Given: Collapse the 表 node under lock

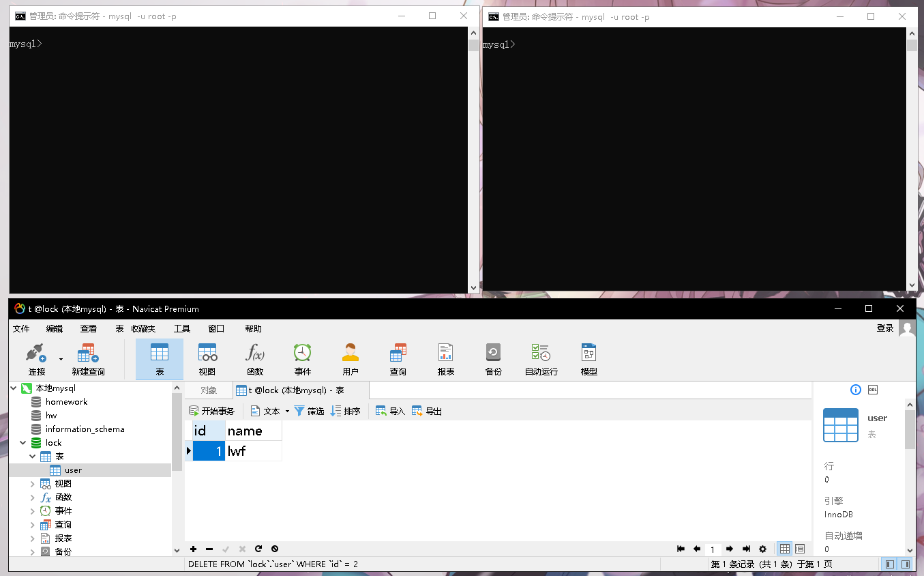Looking at the screenshot, I should click(32, 457).
